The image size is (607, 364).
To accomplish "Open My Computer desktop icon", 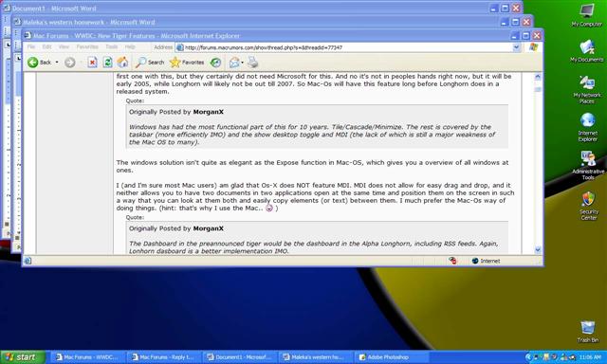I will (x=587, y=15).
